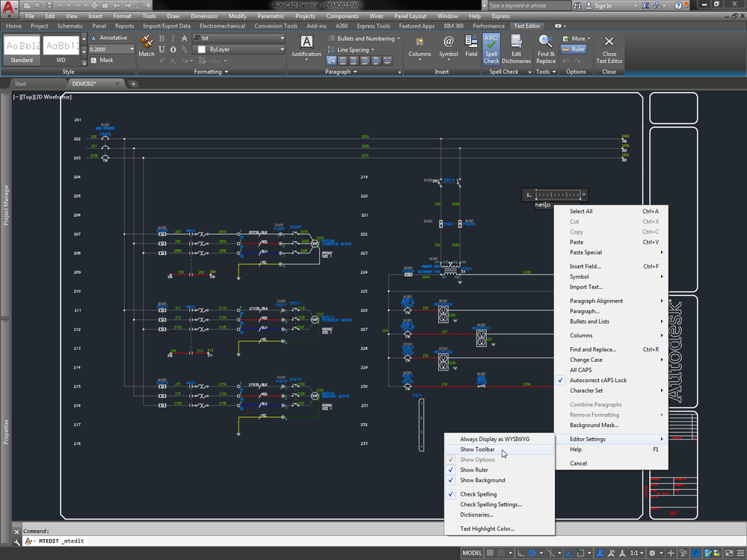Expand the More options dropdown
This screenshot has width=747, height=560.
576,38
